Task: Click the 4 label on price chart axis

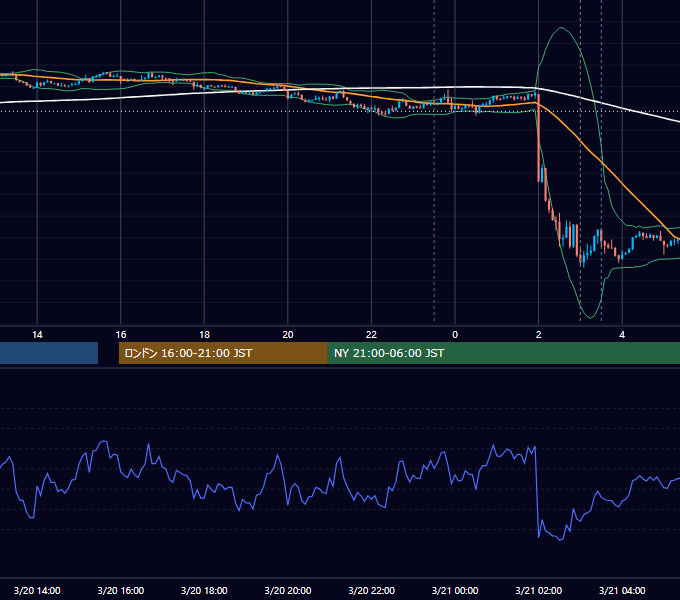Action: [x=622, y=335]
